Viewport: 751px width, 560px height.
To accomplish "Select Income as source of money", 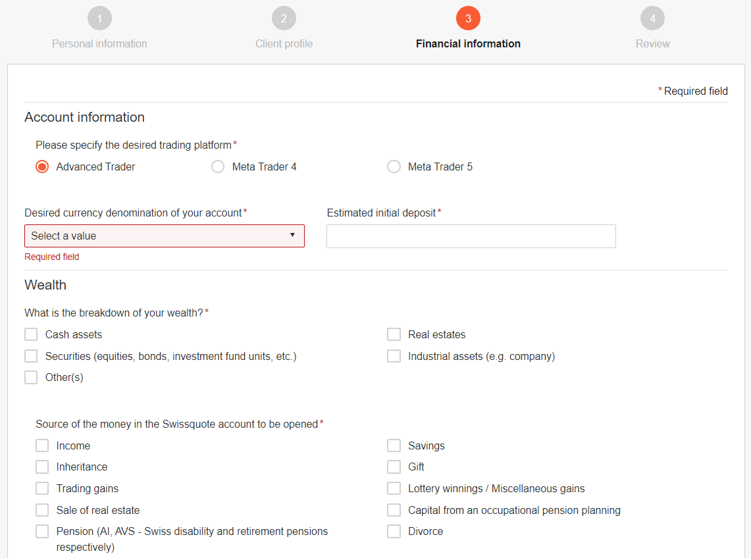I will coord(42,446).
